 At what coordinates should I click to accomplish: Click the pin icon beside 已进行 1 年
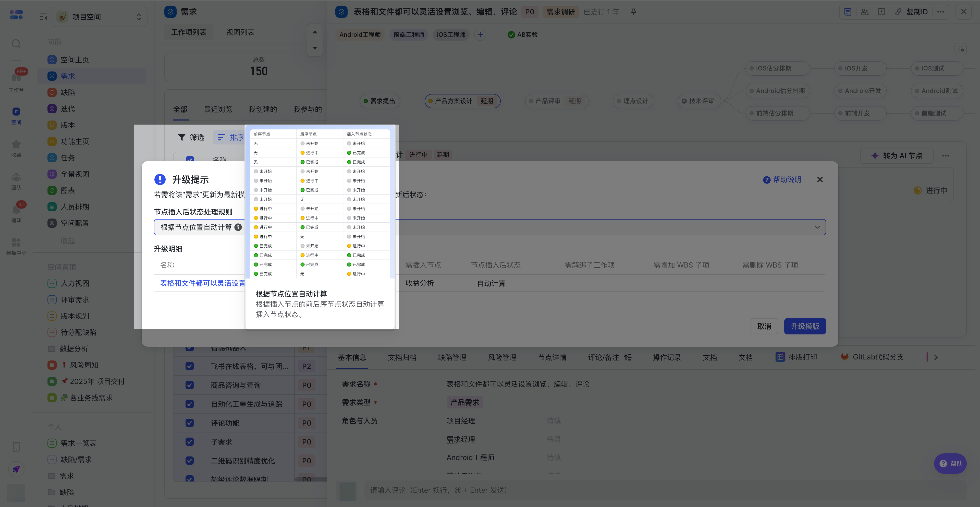[x=633, y=12]
